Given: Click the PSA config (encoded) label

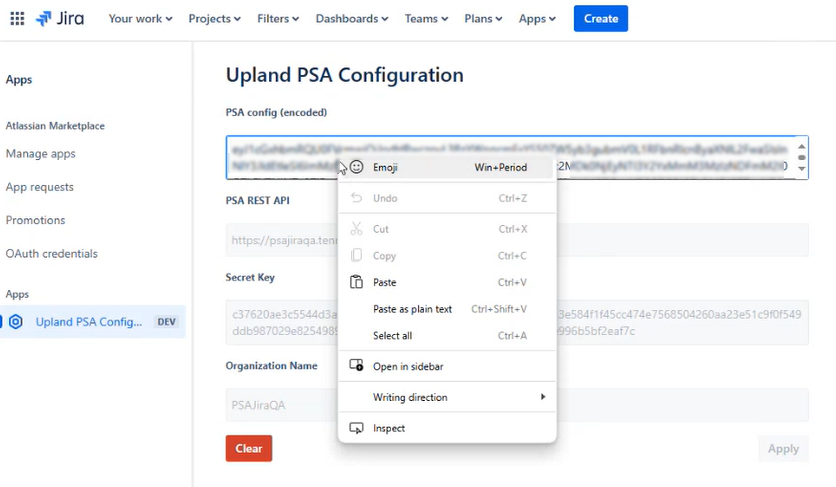Looking at the screenshot, I should coord(276,113).
